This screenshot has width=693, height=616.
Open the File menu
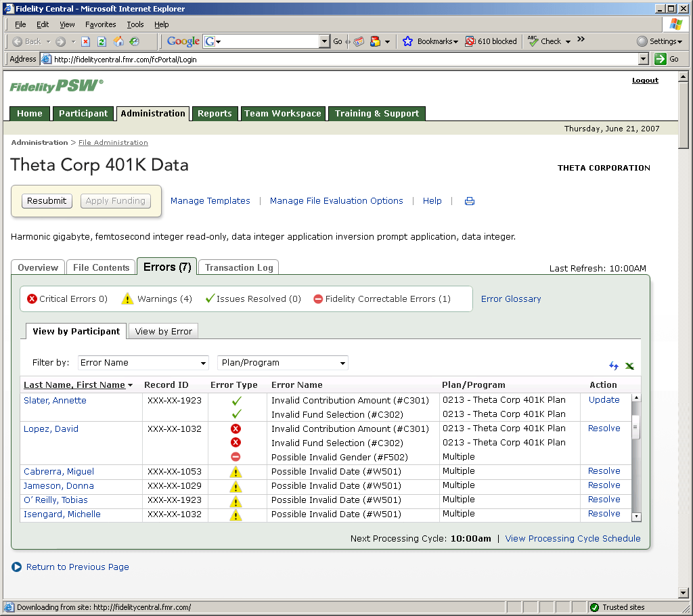[20, 24]
